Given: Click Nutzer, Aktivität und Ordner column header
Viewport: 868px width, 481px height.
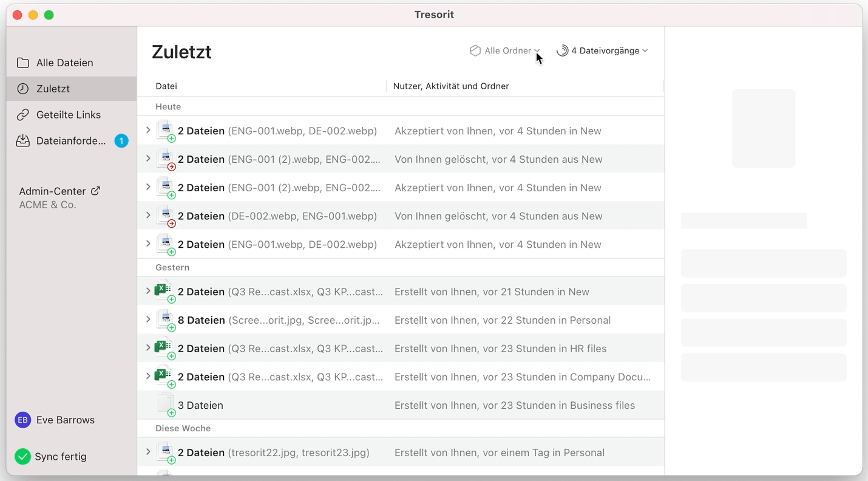Looking at the screenshot, I should tap(451, 86).
